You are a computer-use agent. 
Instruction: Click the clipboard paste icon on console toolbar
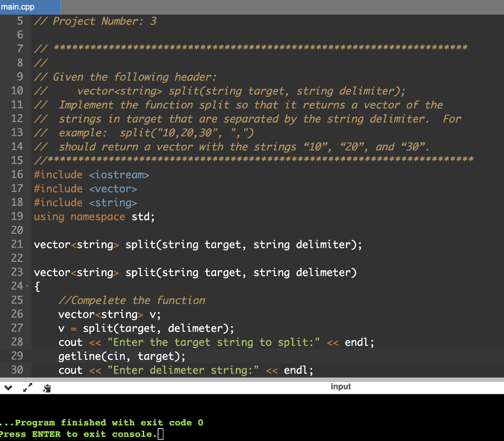[46, 388]
